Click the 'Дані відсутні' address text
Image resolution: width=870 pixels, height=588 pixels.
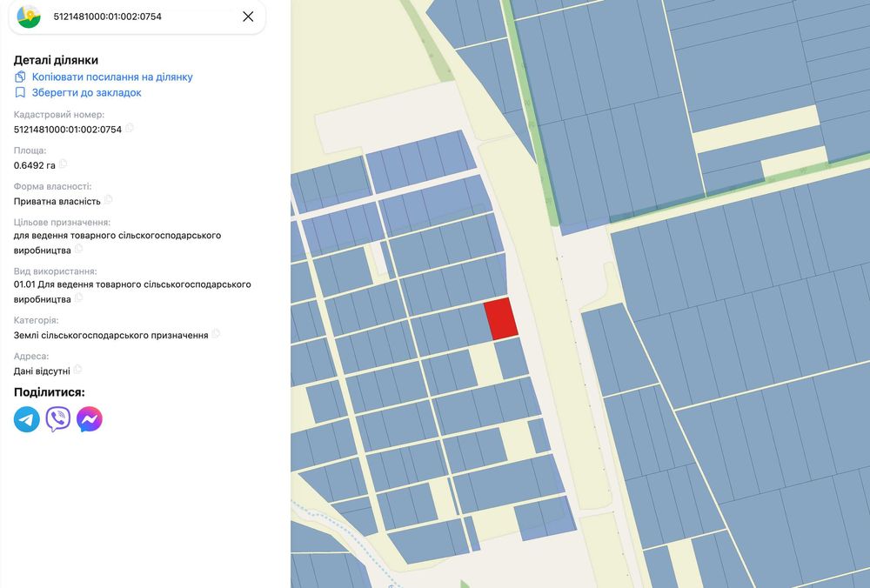pos(42,371)
